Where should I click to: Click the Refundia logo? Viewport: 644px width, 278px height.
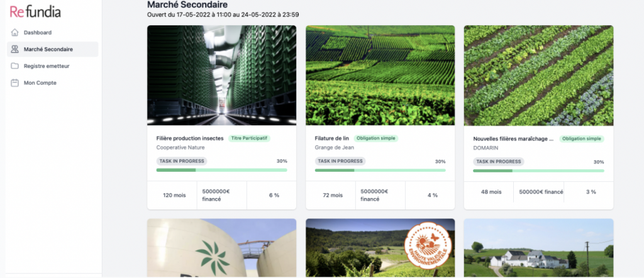pos(35,11)
